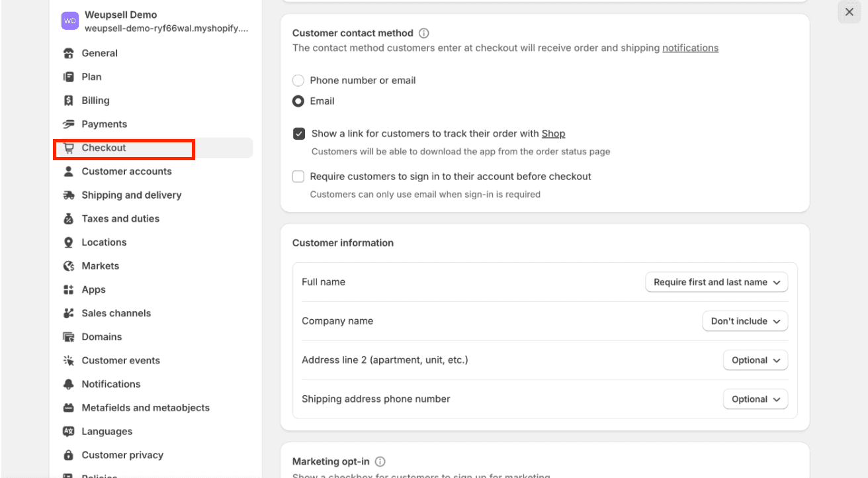
Task: Click the Weupsell Demo store name
Action: coord(121,15)
